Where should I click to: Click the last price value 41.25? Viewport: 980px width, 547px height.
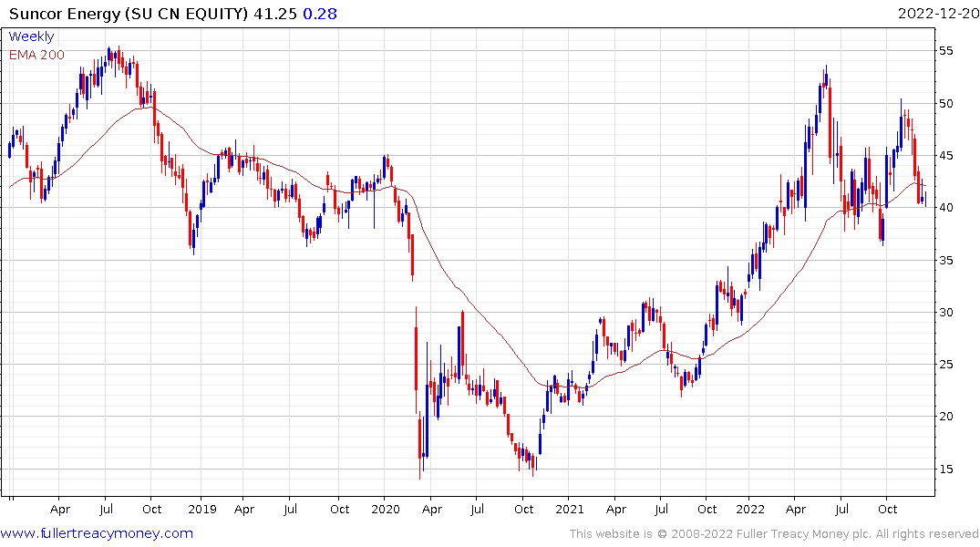275,14
